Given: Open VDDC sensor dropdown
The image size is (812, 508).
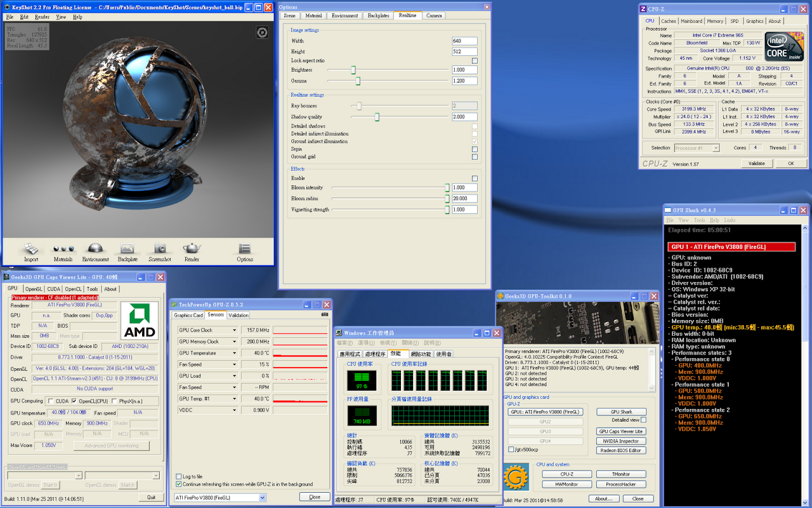Looking at the screenshot, I should 234,410.
